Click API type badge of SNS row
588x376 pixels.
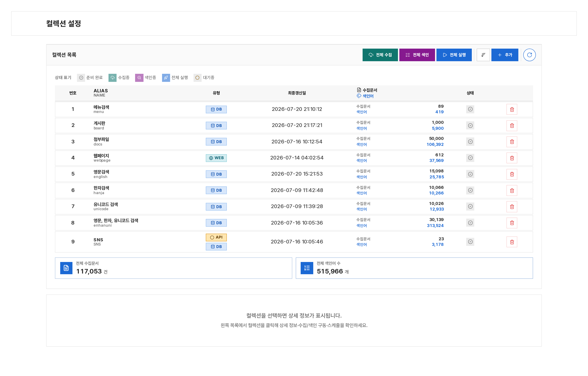(x=216, y=237)
